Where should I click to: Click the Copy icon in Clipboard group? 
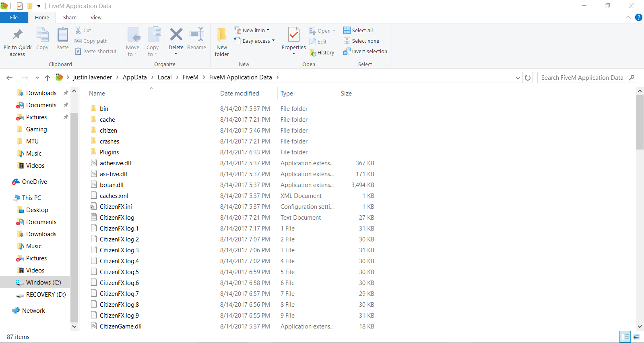pos(42,35)
